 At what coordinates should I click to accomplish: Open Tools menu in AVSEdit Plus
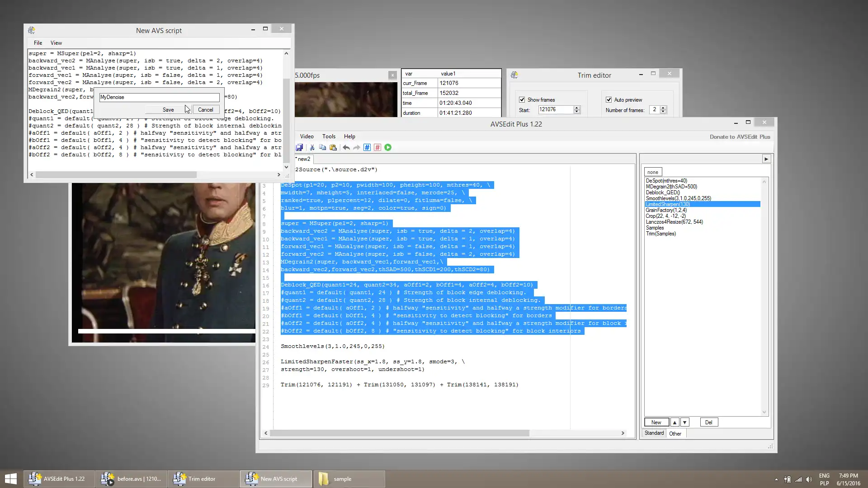click(329, 136)
